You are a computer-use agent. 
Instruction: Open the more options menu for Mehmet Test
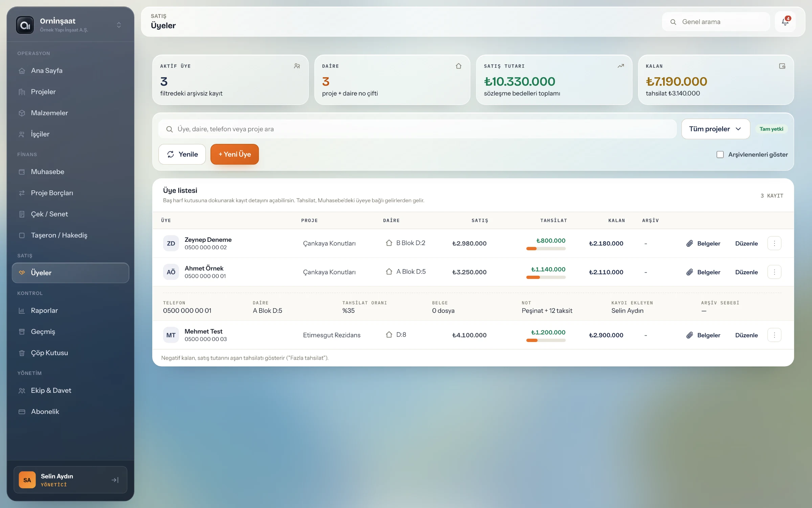point(774,335)
